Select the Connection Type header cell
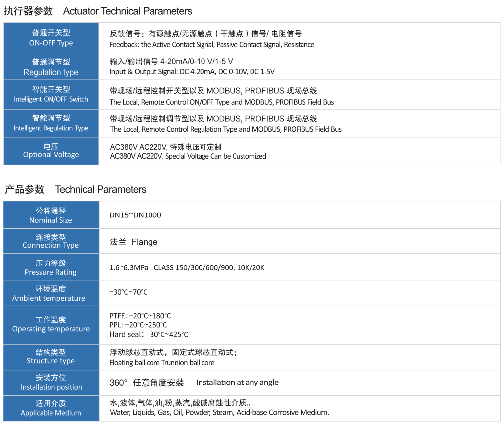The image size is (504, 425). pos(51,241)
